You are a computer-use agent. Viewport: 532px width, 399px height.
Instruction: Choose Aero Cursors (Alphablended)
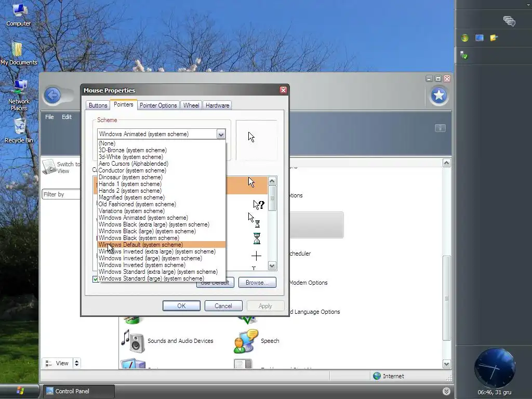pos(162,164)
